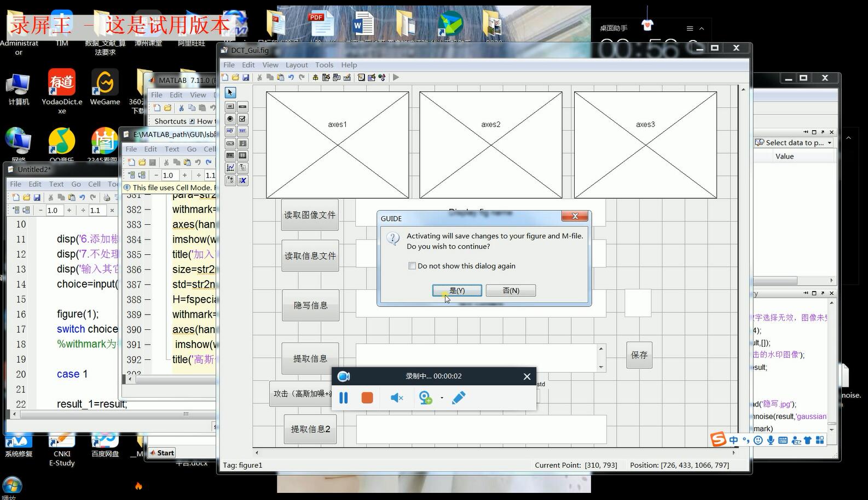Select the 隐写信息 button in layout
The height and width of the screenshot is (500, 868).
click(x=310, y=305)
